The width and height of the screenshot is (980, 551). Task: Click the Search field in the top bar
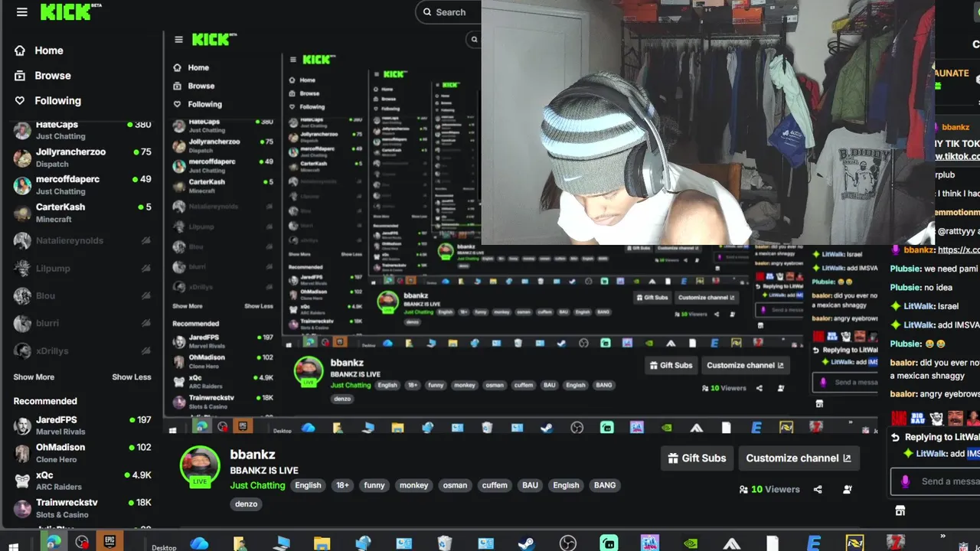tap(449, 12)
